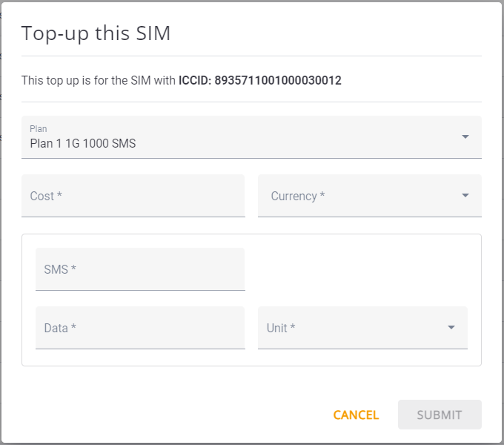Click the "Data *" placeholder label
The image size is (504, 445).
60,328
